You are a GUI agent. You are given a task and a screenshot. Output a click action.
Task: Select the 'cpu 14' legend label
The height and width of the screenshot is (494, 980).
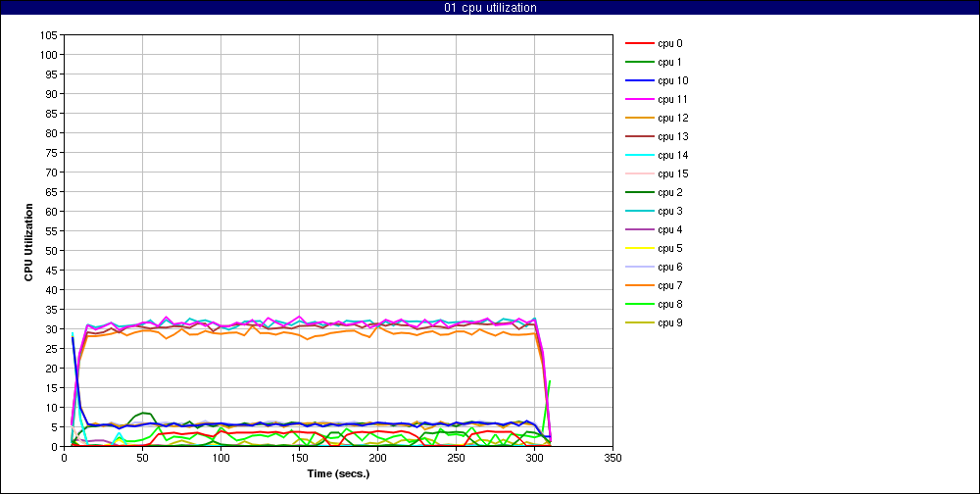[672, 155]
